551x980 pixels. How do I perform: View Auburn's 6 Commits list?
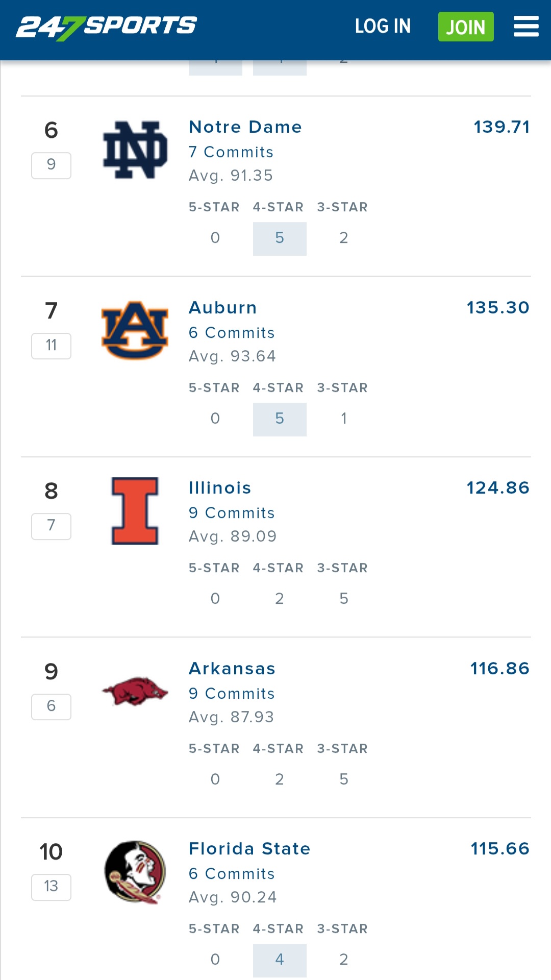tap(232, 333)
